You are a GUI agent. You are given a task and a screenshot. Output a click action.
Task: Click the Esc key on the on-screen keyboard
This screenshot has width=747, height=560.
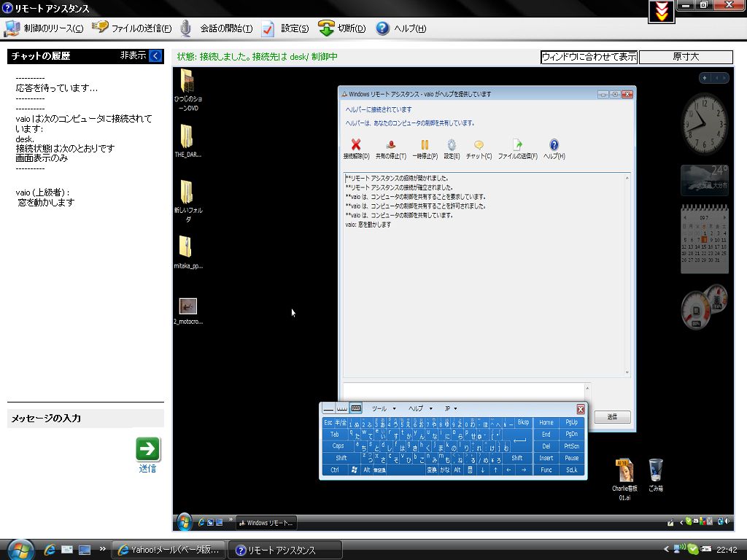point(328,422)
